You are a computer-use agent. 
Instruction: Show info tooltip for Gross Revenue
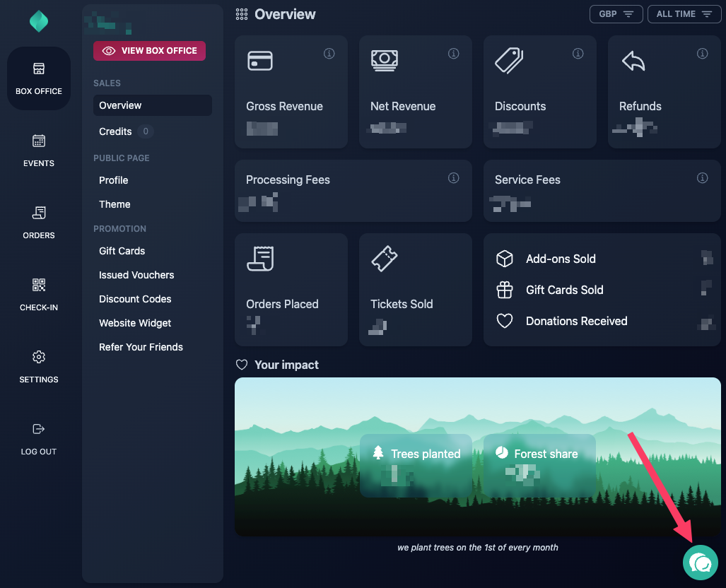click(329, 53)
